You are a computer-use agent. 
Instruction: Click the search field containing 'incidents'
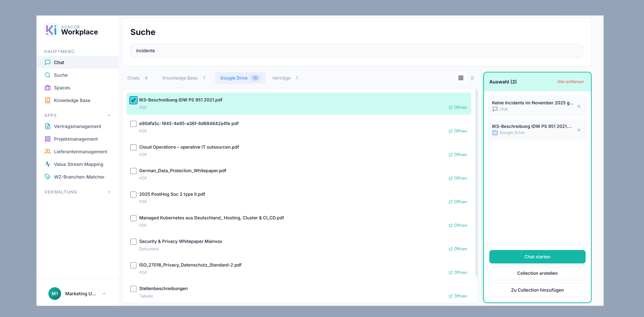[356, 51]
